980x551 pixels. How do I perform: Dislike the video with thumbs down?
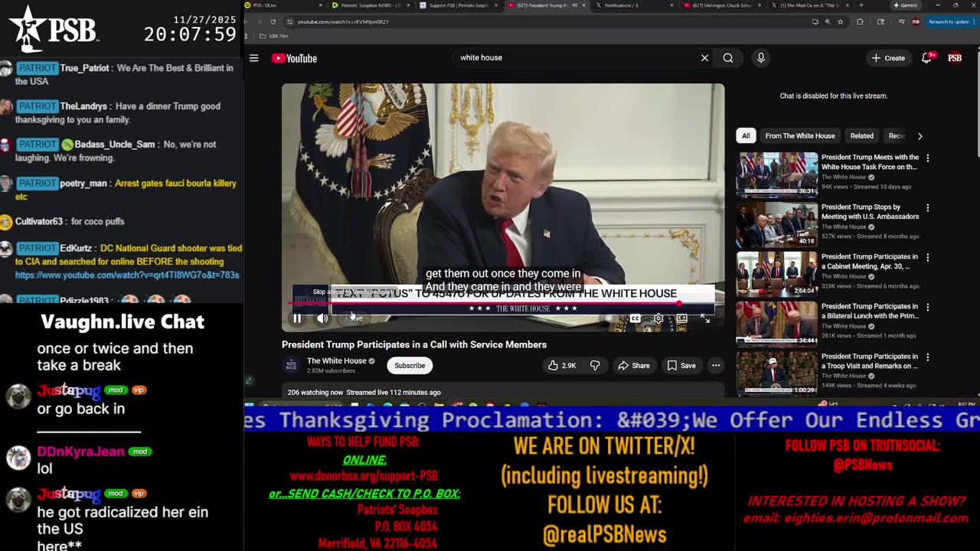click(595, 366)
